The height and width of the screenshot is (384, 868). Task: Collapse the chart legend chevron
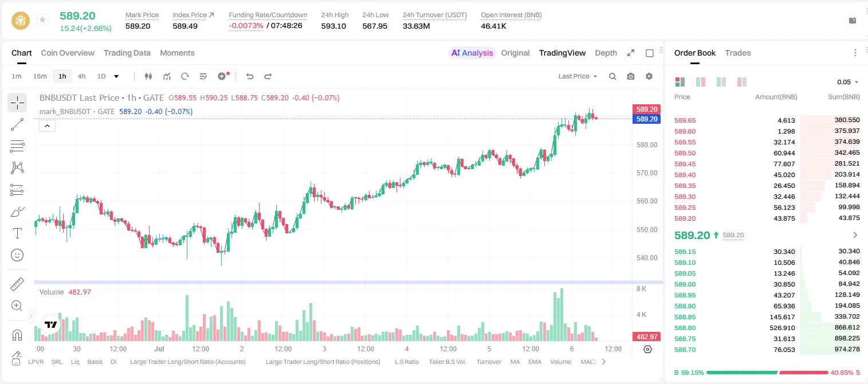click(47, 126)
